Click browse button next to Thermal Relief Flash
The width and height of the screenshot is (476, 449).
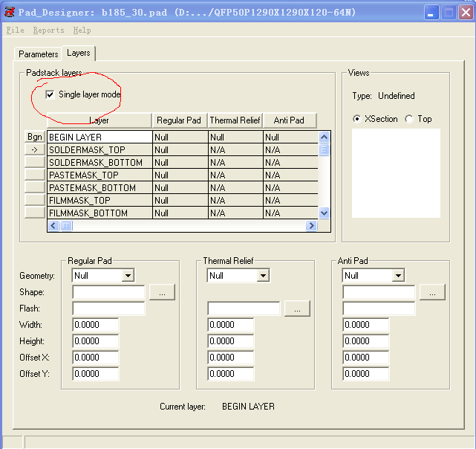click(297, 309)
